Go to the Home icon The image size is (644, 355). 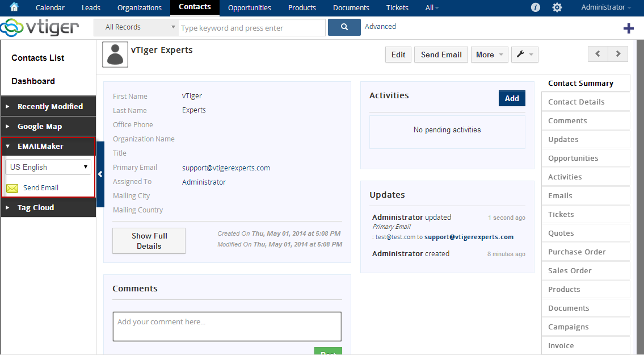[x=14, y=7]
